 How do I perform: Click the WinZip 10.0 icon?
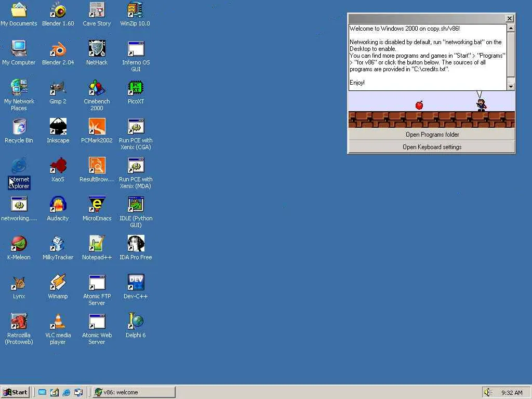click(136, 10)
